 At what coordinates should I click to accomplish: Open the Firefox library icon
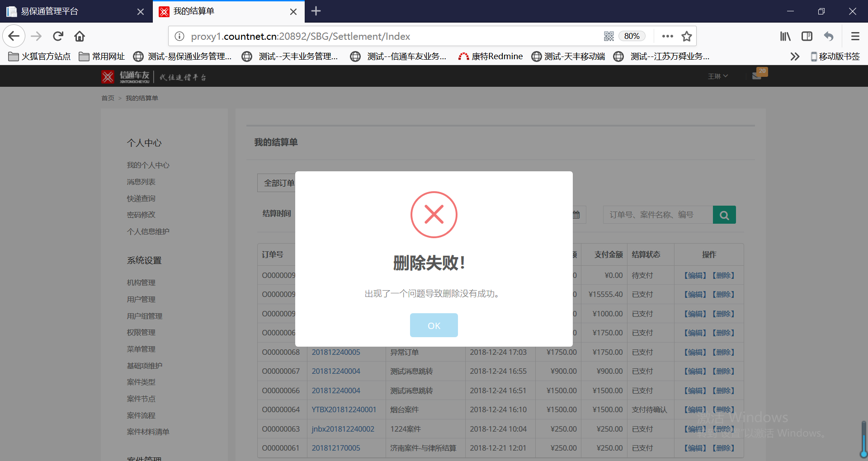[785, 36]
